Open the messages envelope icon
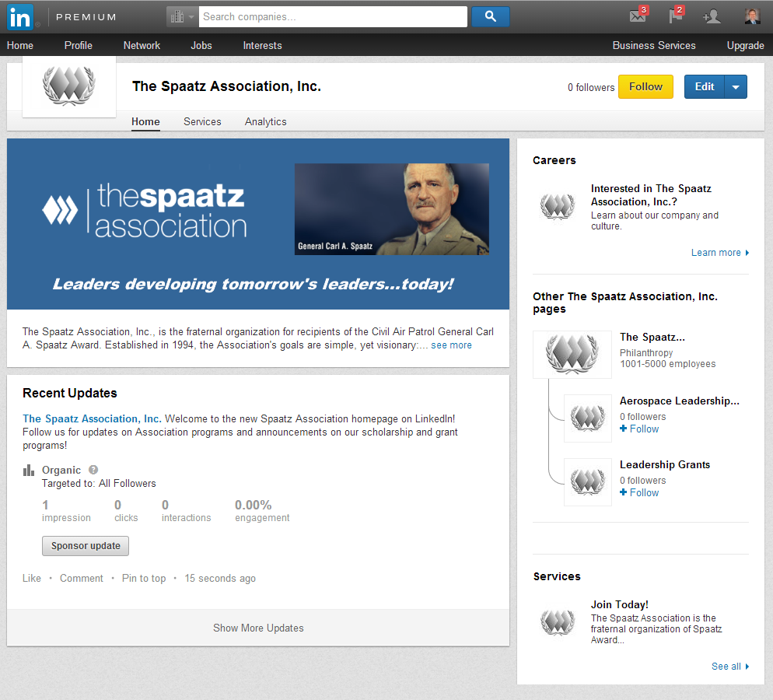 (x=638, y=16)
